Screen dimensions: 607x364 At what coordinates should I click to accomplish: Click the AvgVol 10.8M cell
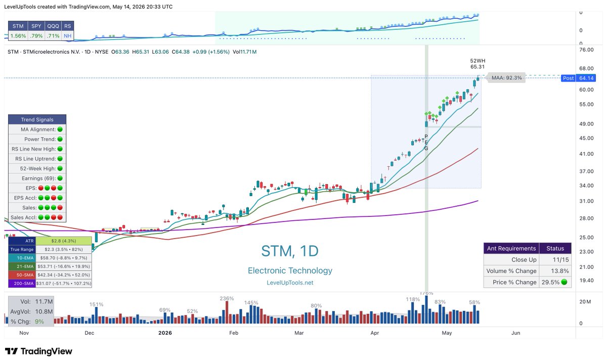(x=31, y=311)
